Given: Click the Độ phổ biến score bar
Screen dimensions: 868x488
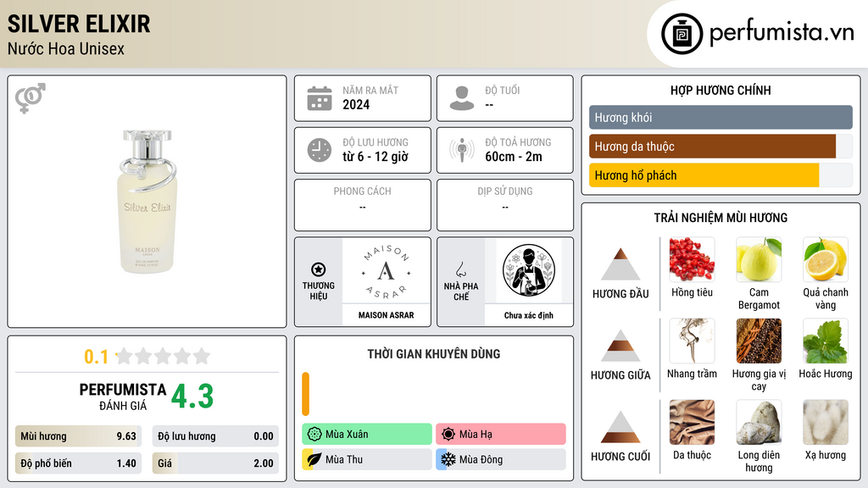Looking at the screenshot, I should [x=78, y=463].
